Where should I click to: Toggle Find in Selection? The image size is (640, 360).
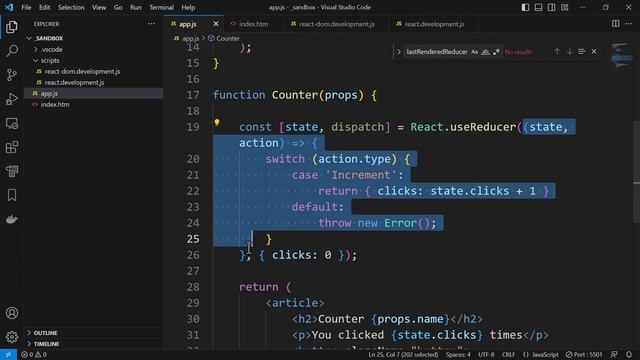tap(582, 52)
